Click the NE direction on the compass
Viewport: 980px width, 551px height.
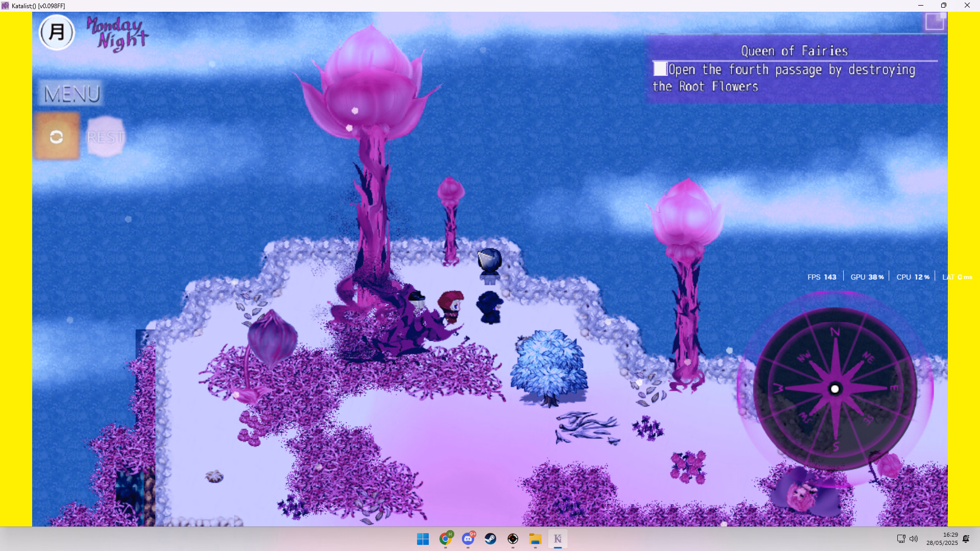[868, 357]
